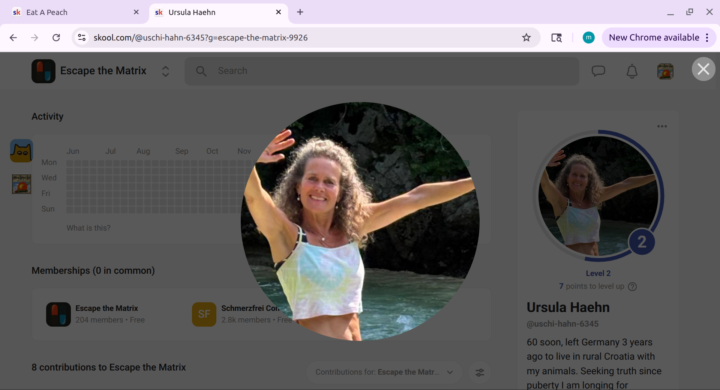Click New Chrome available button
Viewport: 720px width, 390px height.
tap(658, 38)
